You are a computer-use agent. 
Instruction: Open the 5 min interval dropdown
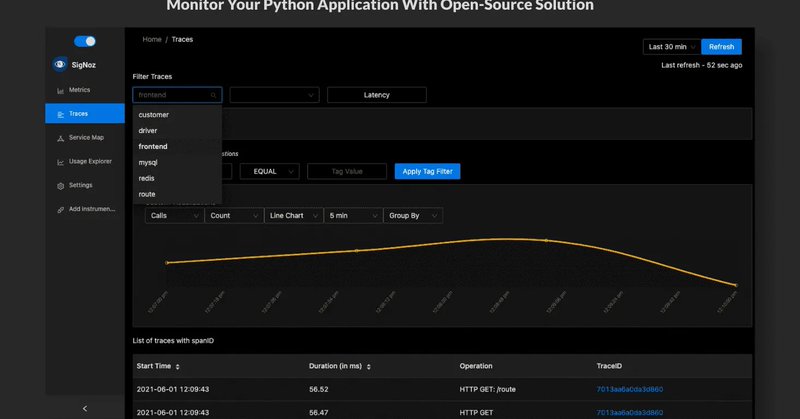point(354,216)
